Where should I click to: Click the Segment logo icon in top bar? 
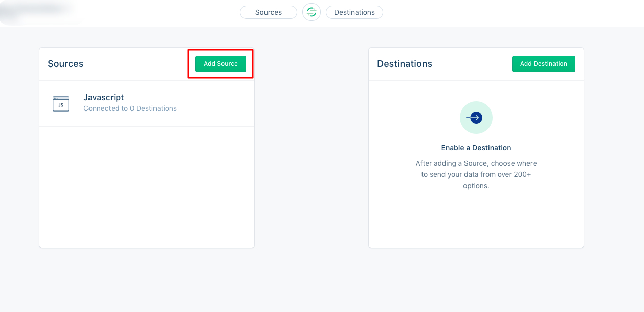tap(311, 12)
